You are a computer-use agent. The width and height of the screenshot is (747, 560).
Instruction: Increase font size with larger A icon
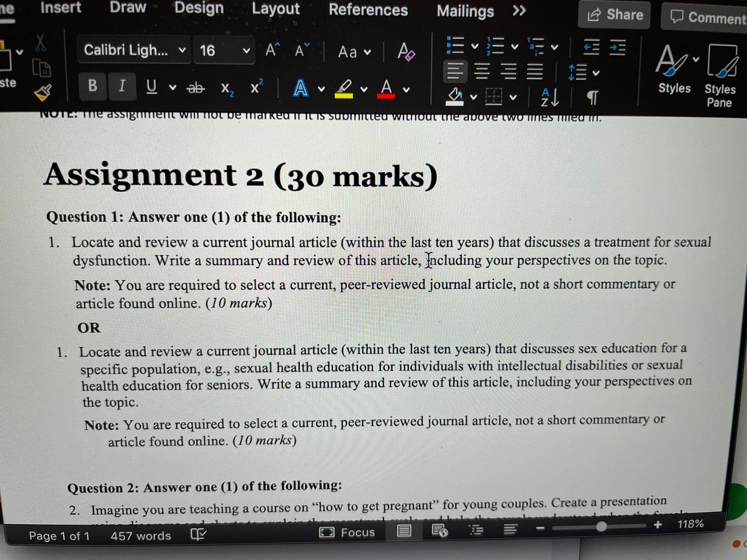[x=272, y=50]
